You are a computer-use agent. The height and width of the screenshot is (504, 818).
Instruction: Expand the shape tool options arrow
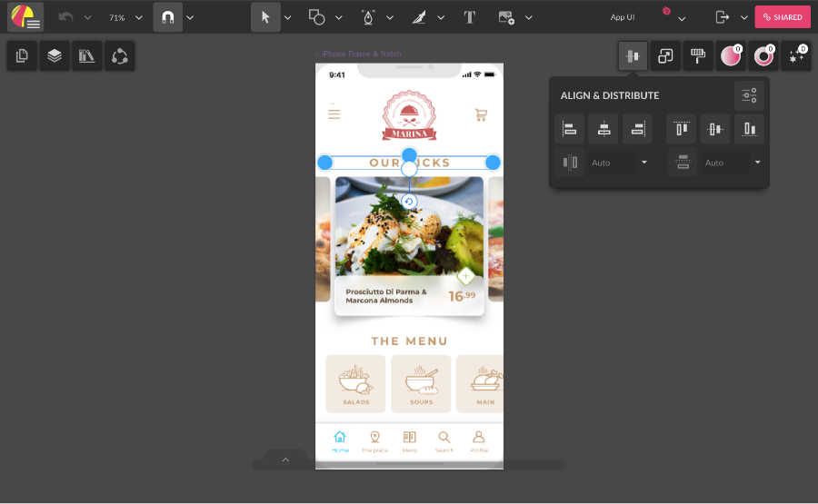[x=339, y=17]
